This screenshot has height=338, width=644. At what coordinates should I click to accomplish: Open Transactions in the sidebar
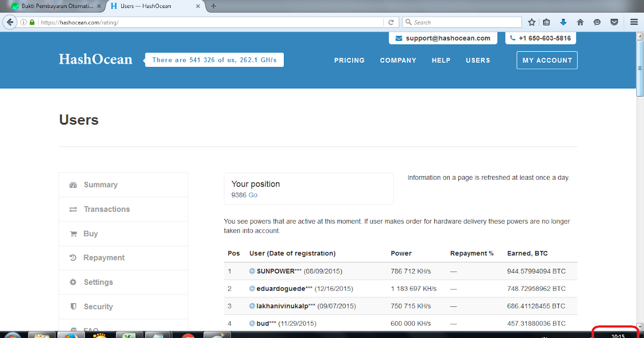[123, 209]
